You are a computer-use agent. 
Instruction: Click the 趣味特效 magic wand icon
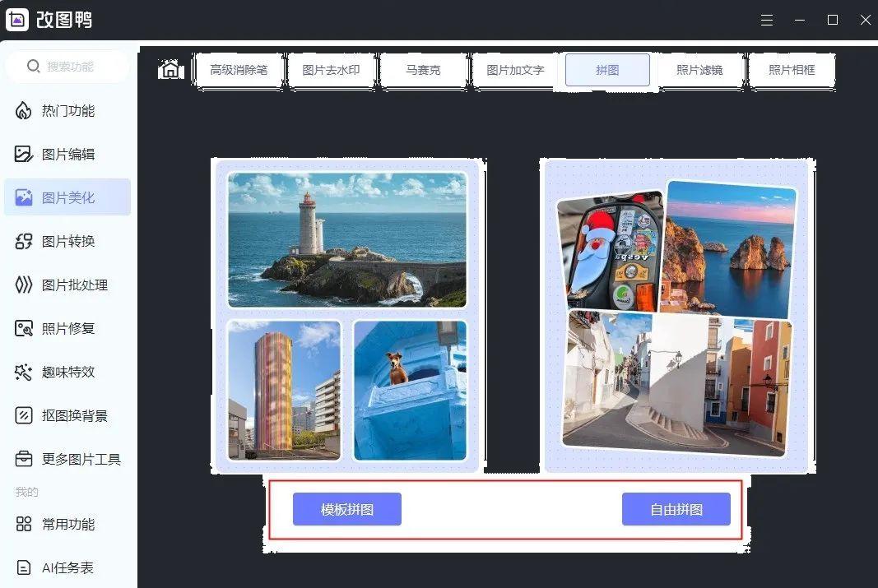24,373
